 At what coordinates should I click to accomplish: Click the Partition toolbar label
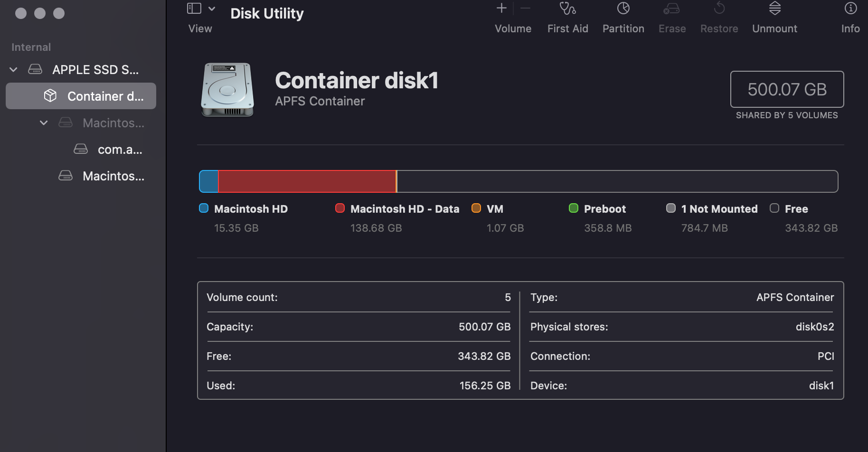tap(623, 28)
